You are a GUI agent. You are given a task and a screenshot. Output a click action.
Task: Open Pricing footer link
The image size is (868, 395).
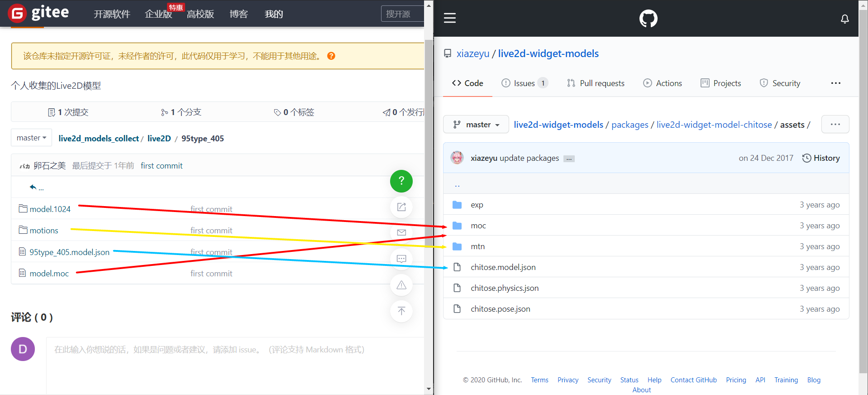[x=736, y=380]
